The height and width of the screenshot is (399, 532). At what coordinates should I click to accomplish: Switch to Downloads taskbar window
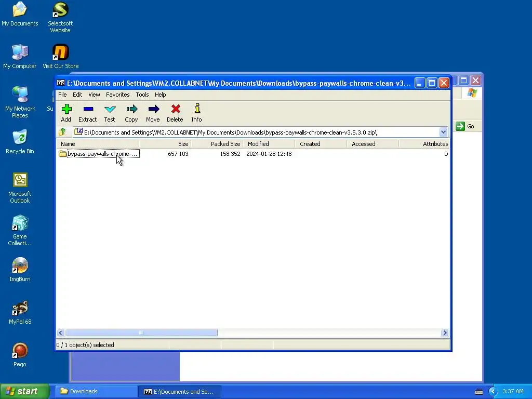(x=96, y=391)
